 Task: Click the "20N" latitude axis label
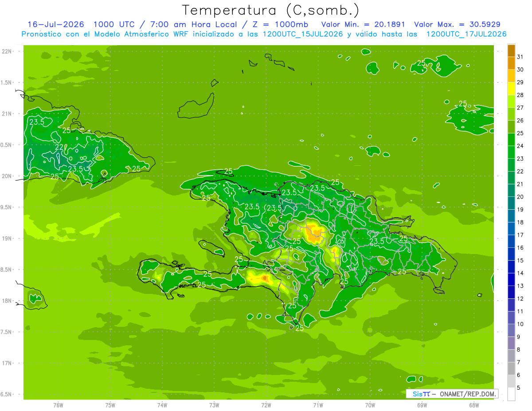pyautogui.click(x=7, y=176)
